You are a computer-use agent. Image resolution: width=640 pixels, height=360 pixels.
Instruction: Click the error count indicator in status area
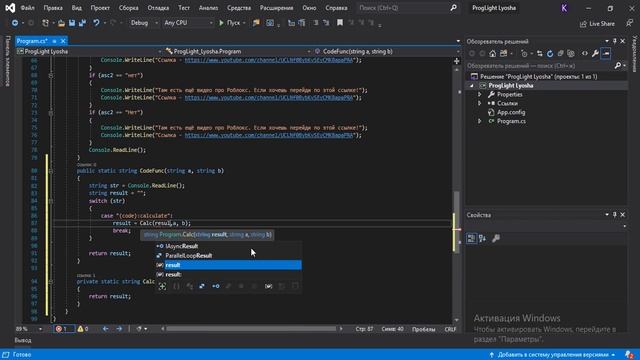[64, 329]
